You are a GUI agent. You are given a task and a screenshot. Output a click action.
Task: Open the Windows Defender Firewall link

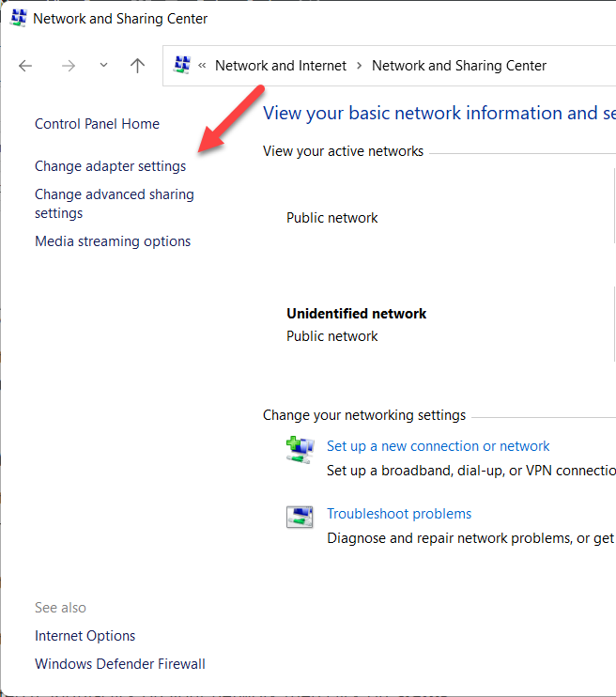pyautogui.click(x=119, y=664)
